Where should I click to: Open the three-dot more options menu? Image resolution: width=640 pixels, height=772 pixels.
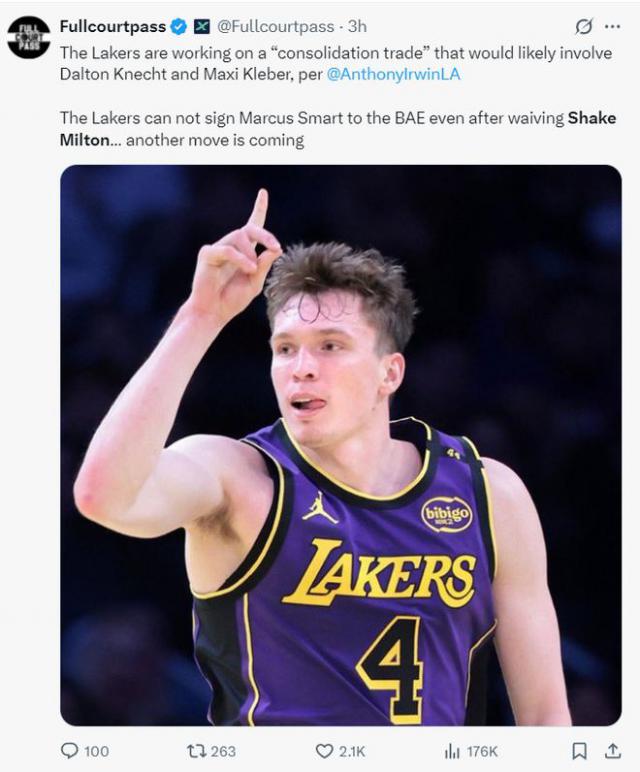(x=612, y=27)
